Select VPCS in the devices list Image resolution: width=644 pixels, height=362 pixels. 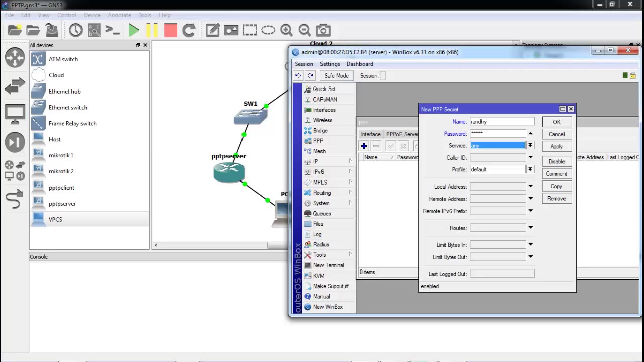90,220
